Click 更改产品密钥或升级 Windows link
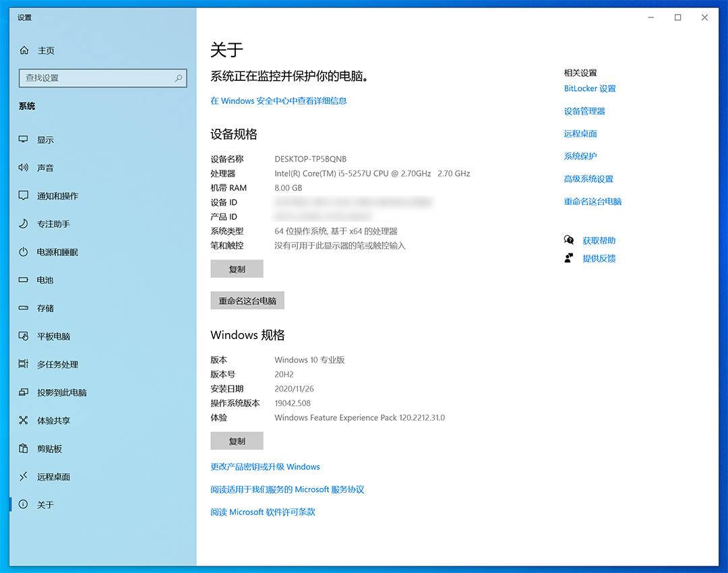Screen dimensions: 728x573 265,466
